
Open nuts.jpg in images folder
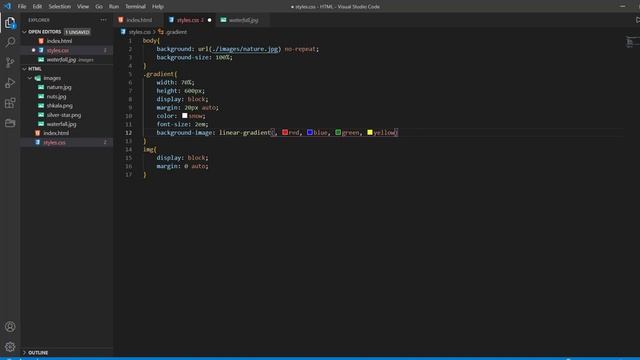56,96
